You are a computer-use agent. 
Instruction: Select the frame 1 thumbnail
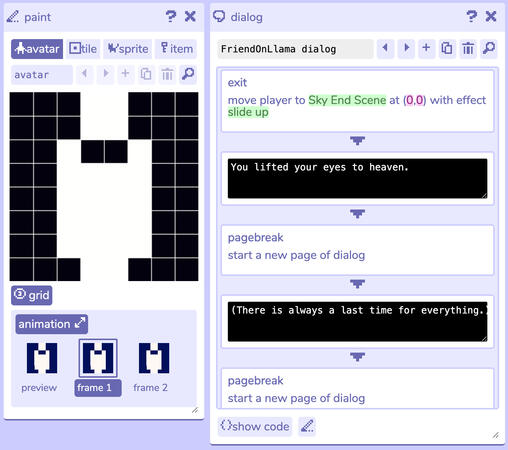click(x=98, y=358)
